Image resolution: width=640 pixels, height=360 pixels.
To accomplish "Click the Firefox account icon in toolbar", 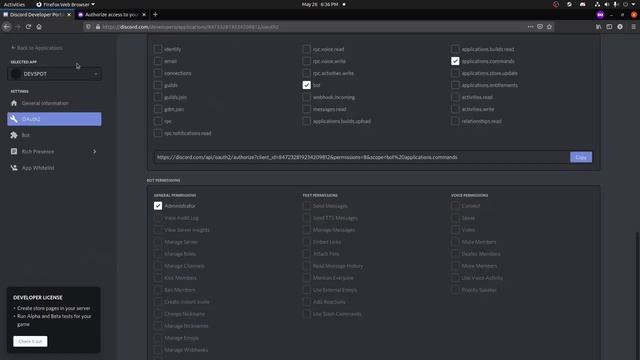I will point(620,27).
